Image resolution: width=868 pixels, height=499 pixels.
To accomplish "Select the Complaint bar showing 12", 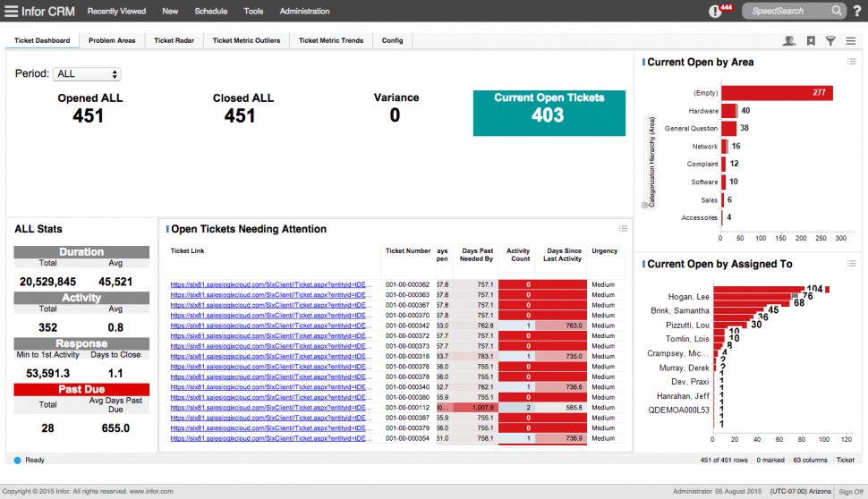I will coord(724,164).
